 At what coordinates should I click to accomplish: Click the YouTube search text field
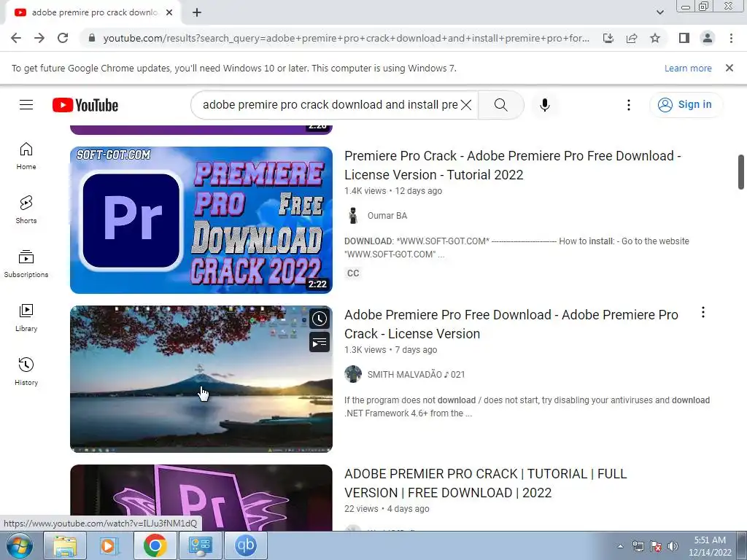pyautogui.click(x=330, y=105)
